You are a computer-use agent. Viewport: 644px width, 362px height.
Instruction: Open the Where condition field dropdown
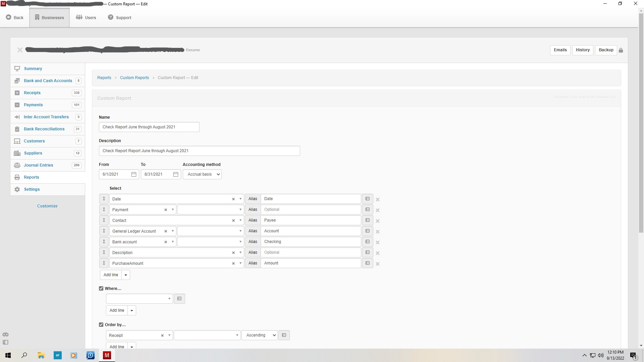coord(139,299)
